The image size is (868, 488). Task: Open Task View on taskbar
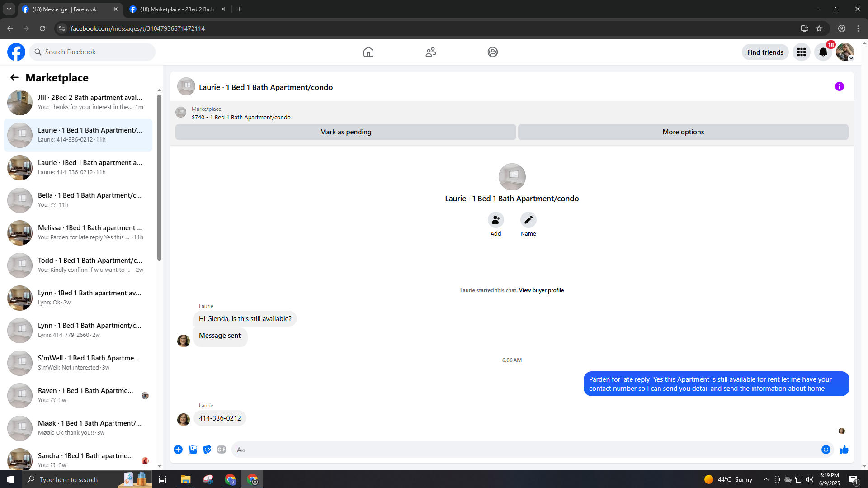click(163, 479)
